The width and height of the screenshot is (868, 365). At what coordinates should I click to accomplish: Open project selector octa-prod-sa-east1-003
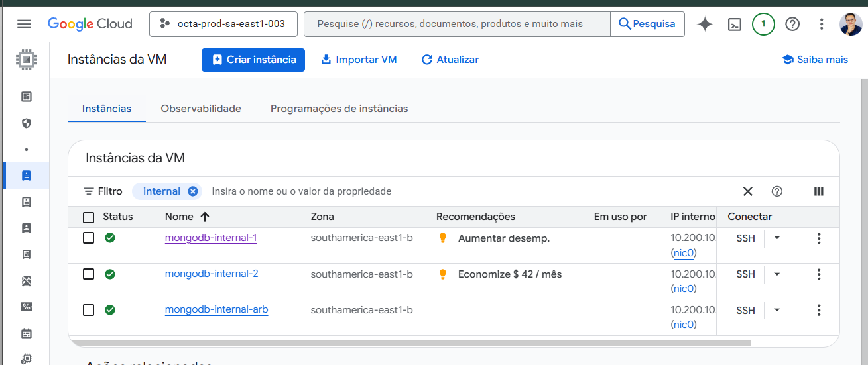(223, 24)
